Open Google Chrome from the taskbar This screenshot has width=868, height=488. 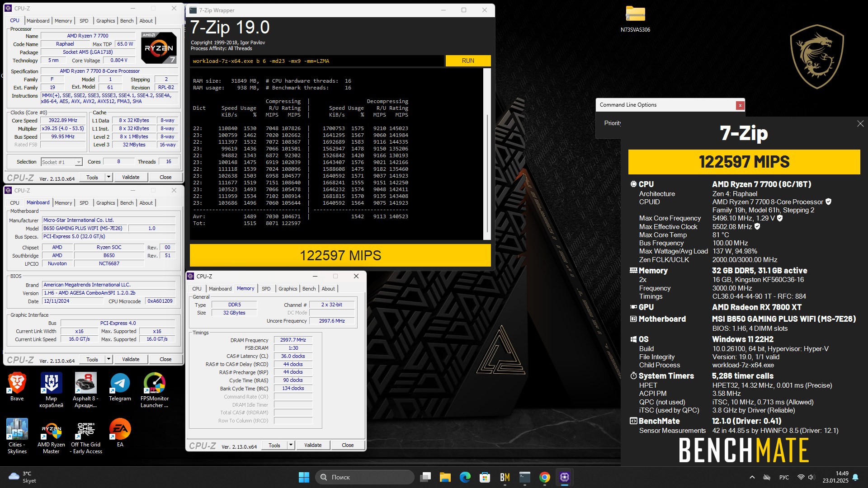click(544, 477)
